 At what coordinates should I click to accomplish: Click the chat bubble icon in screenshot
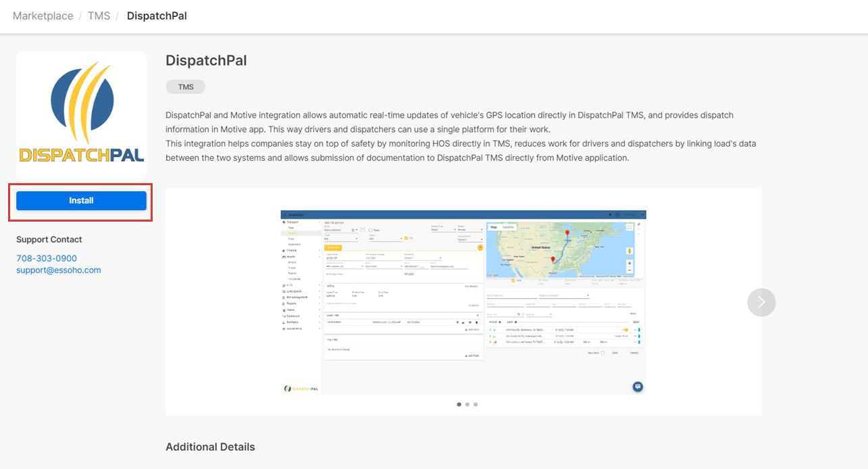tap(638, 387)
